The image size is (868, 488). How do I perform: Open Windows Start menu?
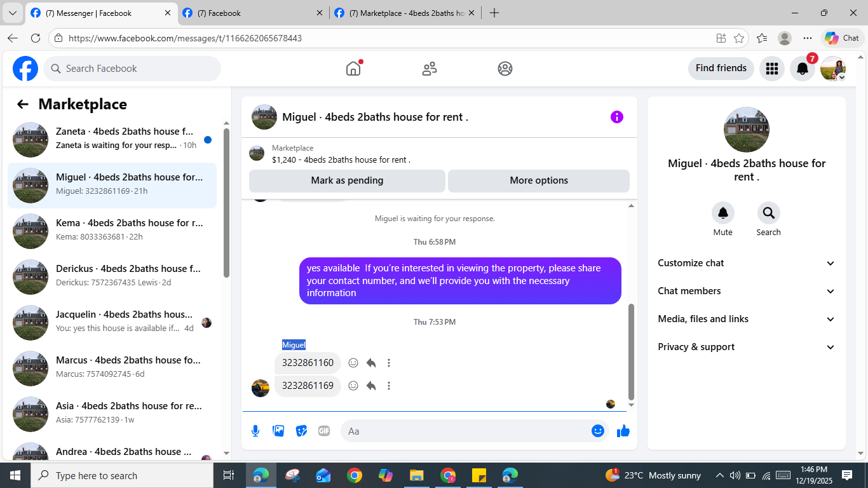click(15, 475)
